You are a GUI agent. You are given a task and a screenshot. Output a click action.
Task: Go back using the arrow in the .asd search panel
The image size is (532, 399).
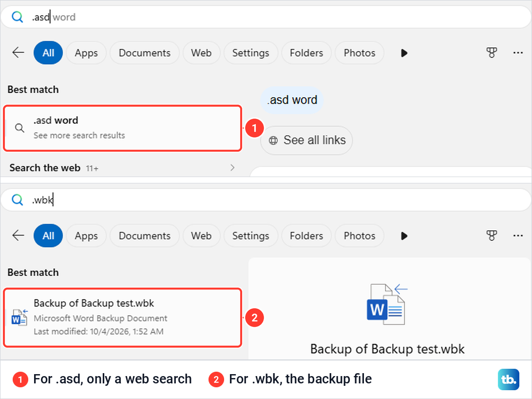click(x=18, y=53)
